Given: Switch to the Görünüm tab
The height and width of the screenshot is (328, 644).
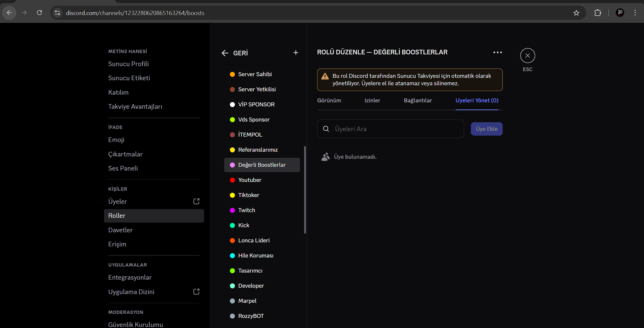Looking at the screenshot, I should 329,100.
